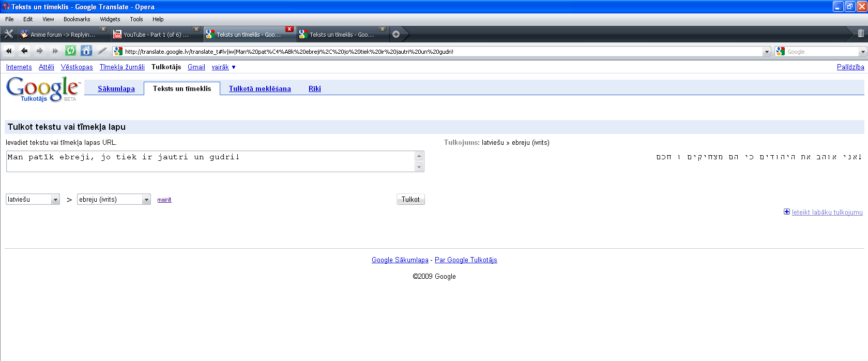Go back to the previous page

(x=24, y=51)
